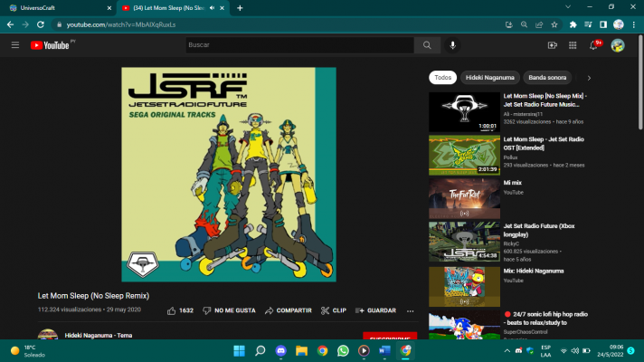Click the red subscribe button
644x362 pixels.
pos(389,337)
